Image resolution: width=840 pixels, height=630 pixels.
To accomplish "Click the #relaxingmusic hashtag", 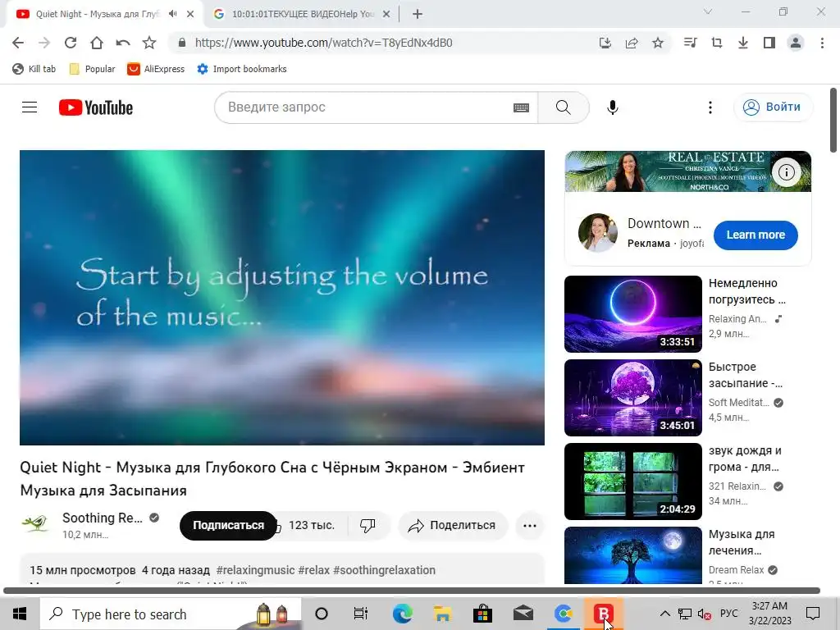I will [x=256, y=570].
